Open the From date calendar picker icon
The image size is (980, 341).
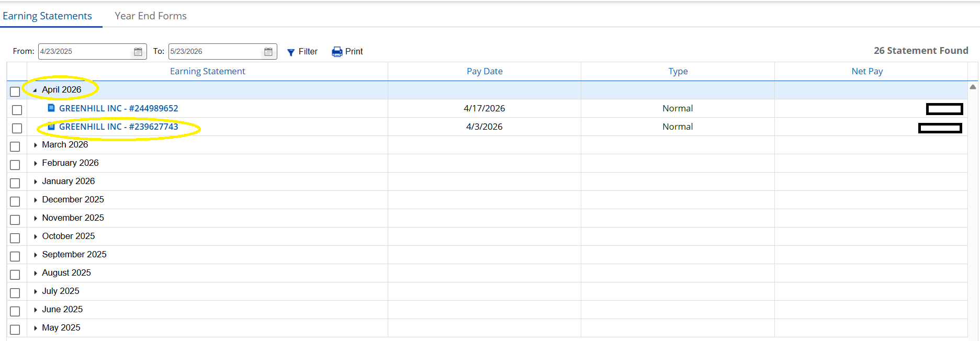[x=138, y=52]
